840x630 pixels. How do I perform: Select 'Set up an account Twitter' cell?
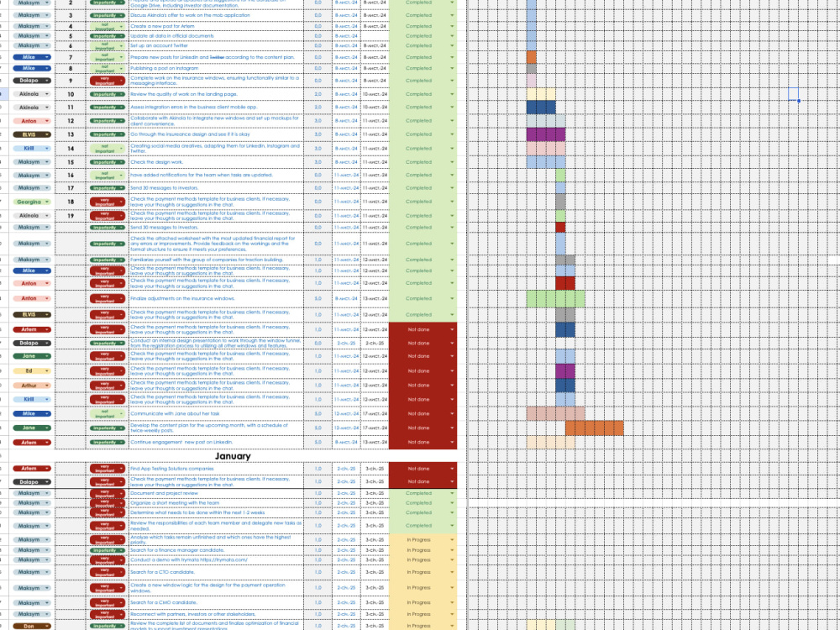pos(216,45)
